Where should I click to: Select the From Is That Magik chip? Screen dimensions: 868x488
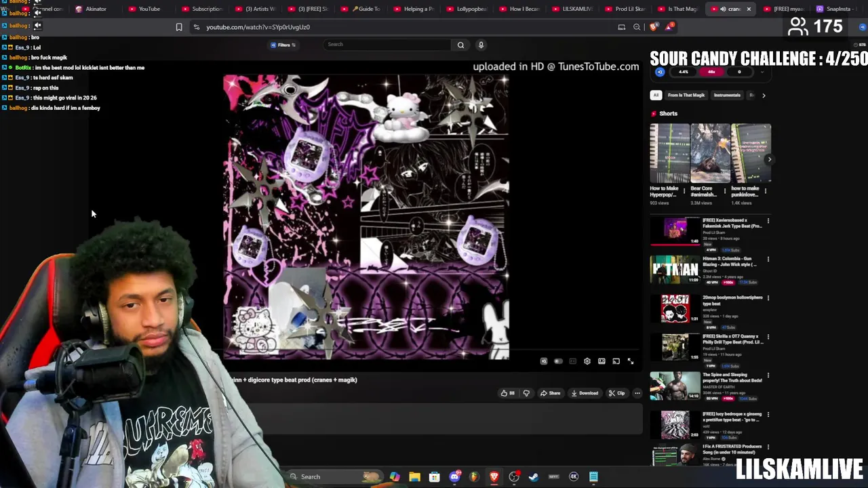pos(686,96)
